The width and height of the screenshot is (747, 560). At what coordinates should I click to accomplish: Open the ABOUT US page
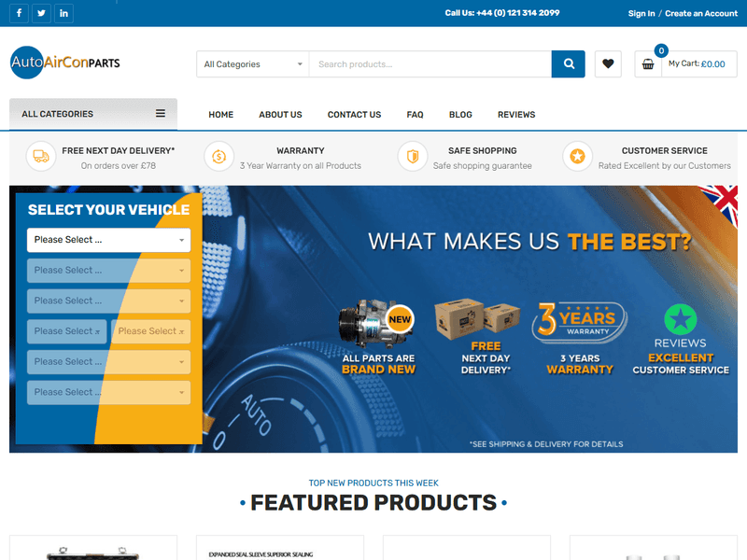281,115
